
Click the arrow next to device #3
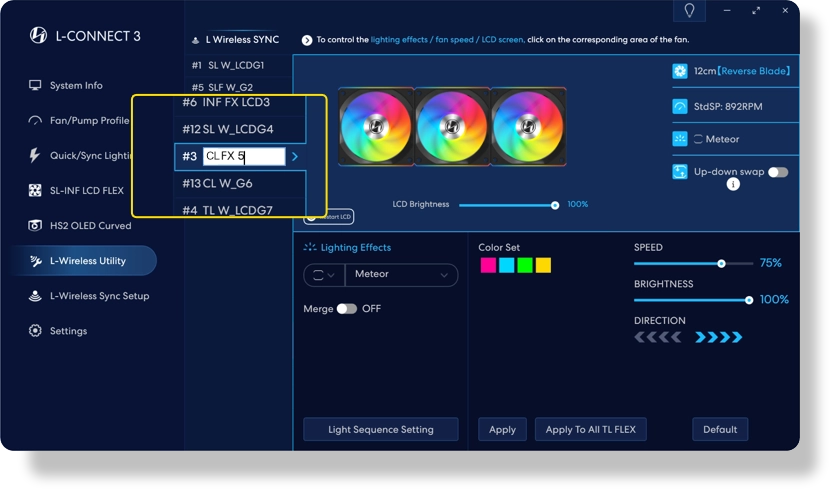pos(295,156)
